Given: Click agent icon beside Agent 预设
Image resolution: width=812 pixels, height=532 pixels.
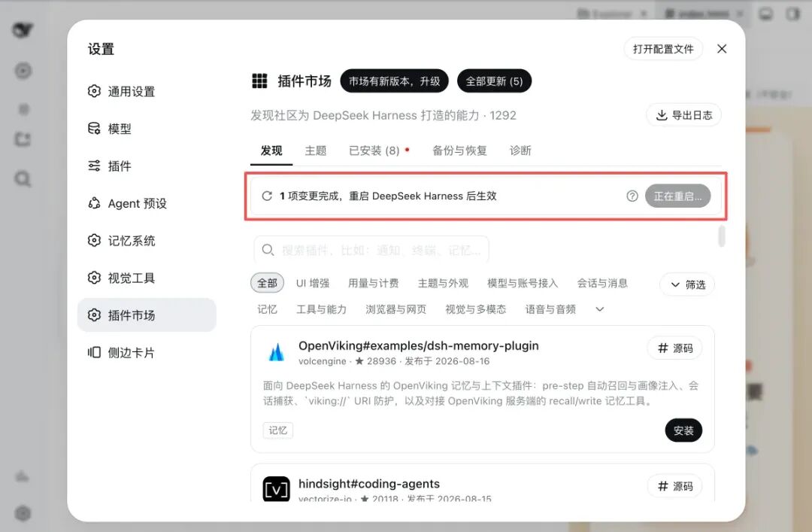Looking at the screenshot, I should pyautogui.click(x=94, y=203).
